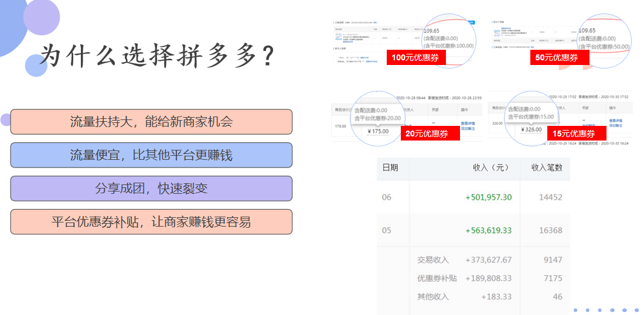Click the 交易收入 row label
The image size is (644, 315).
point(433,259)
